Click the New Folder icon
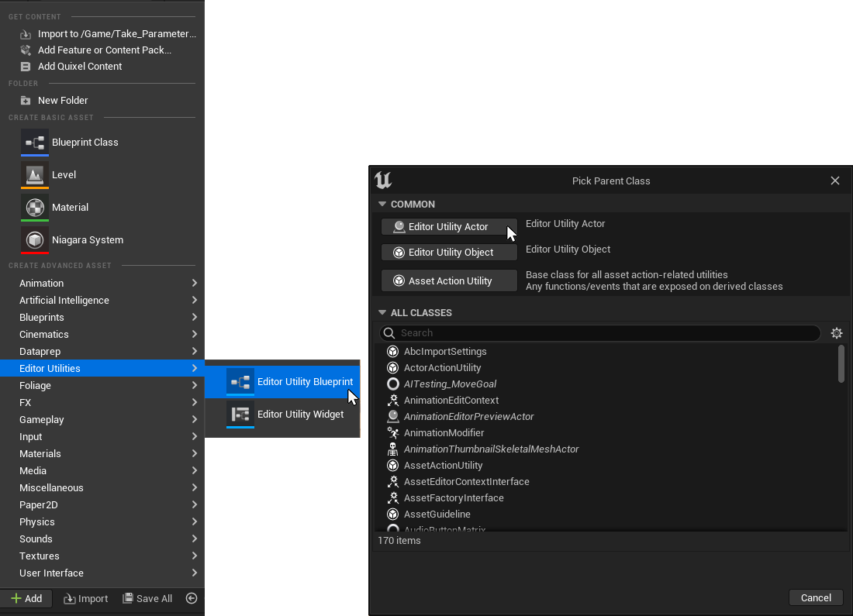The height and width of the screenshot is (616, 853). click(x=26, y=101)
